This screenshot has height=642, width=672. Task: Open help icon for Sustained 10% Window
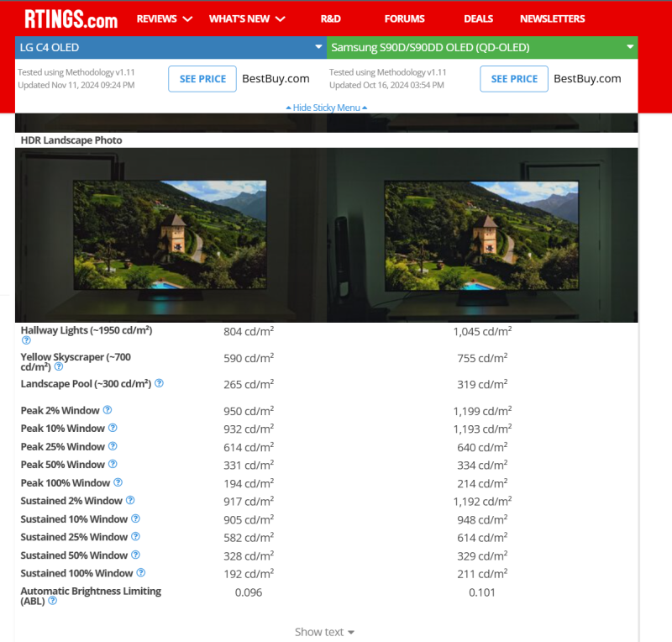pos(135,519)
